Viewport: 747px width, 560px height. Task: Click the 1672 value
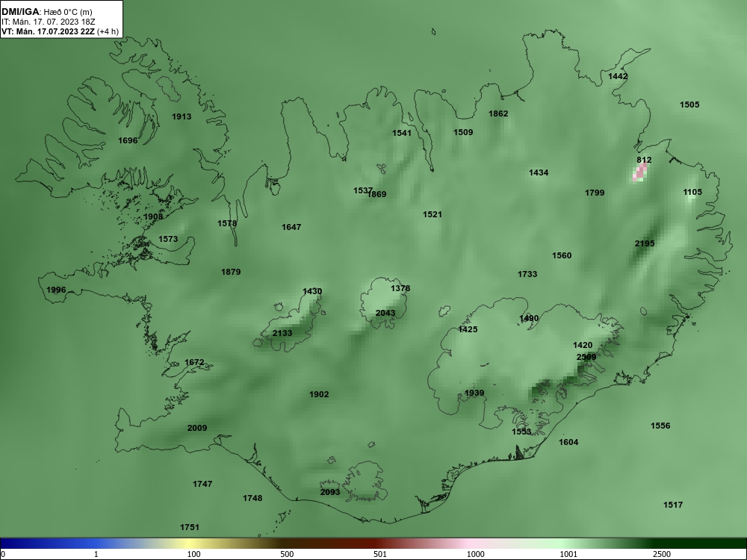(x=194, y=363)
